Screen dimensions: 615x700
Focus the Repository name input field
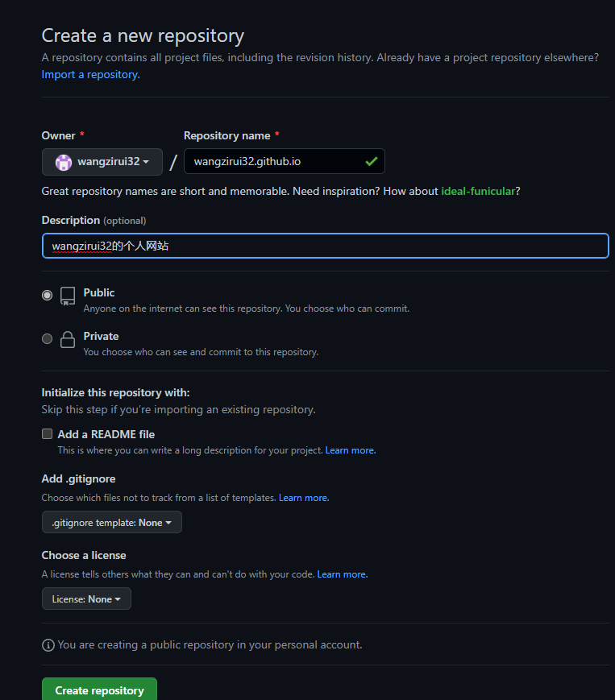pos(284,161)
